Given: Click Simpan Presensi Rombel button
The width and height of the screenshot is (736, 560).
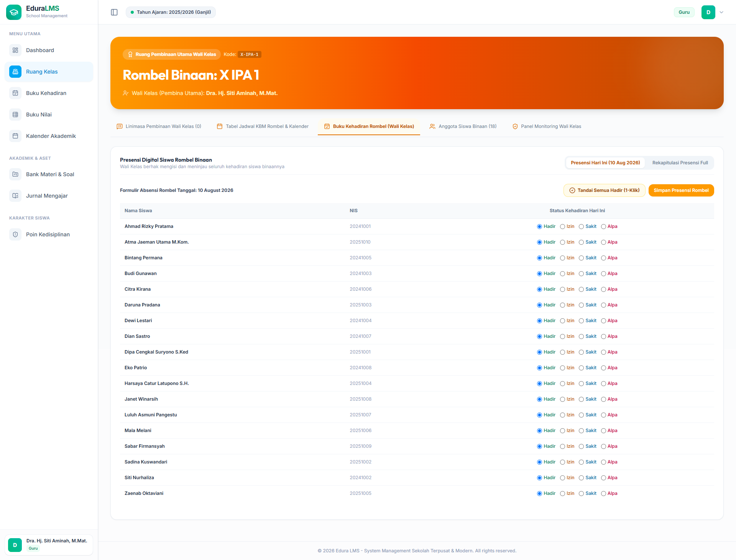Looking at the screenshot, I should tap(681, 190).
